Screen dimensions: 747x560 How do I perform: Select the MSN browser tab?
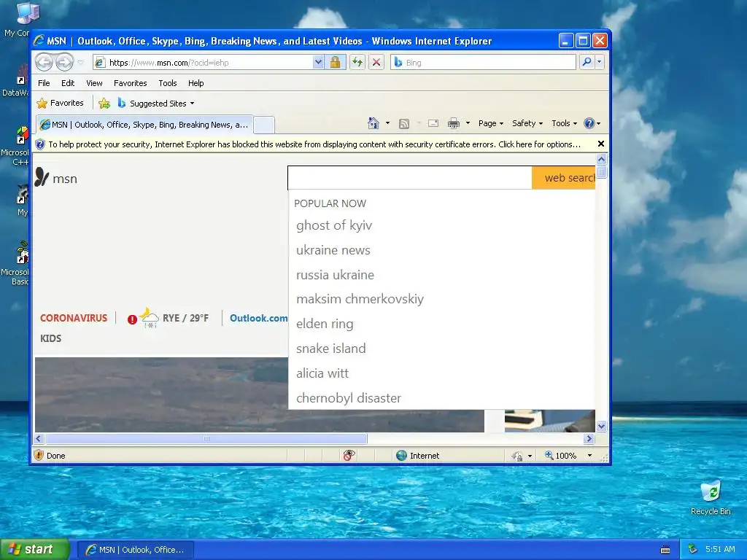[x=144, y=125]
